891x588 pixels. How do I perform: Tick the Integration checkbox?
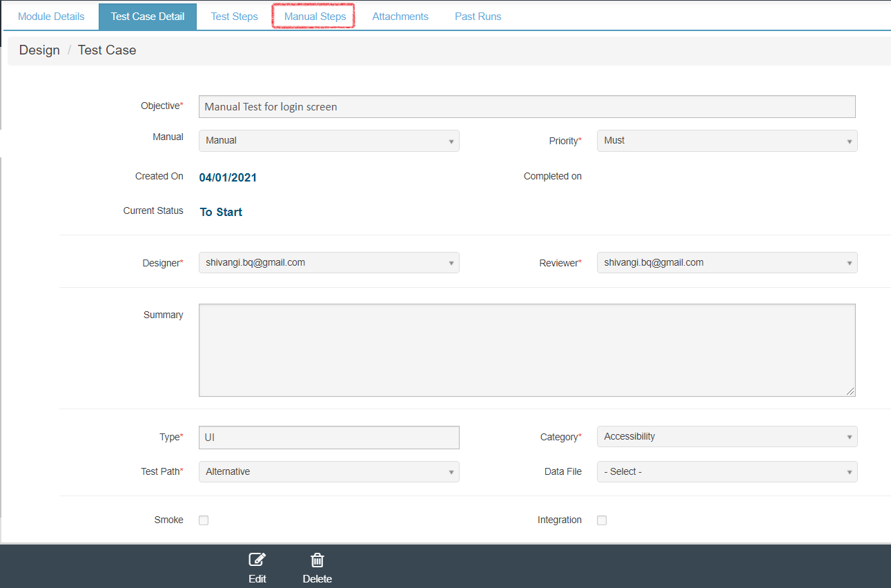tap(602, 520)
